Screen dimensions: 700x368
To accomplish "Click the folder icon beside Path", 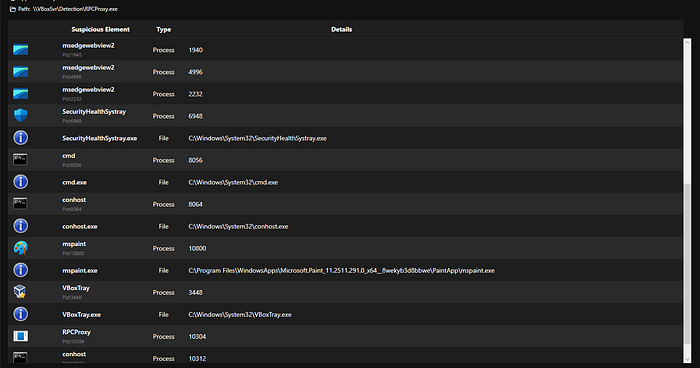I will click(12, 9).
